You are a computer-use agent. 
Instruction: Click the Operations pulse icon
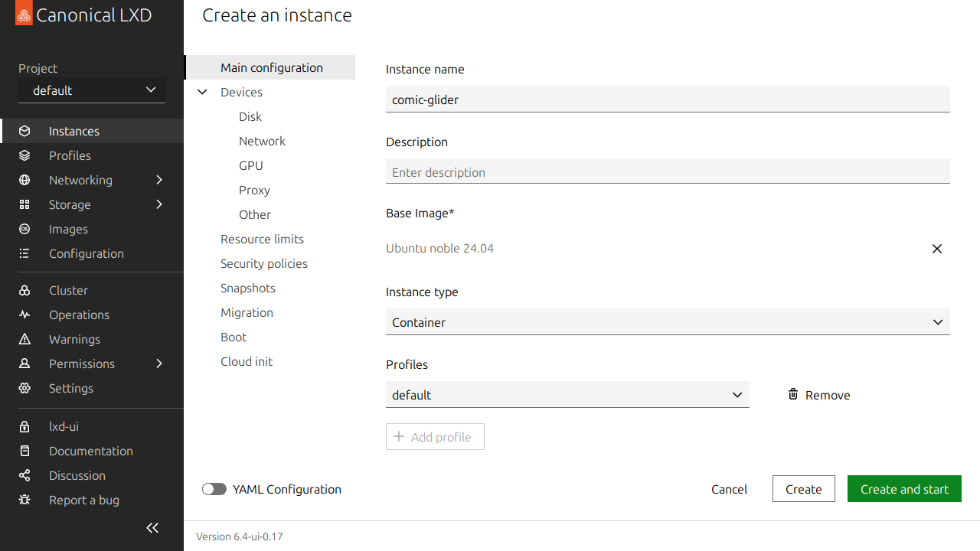[x=24, y=315]
